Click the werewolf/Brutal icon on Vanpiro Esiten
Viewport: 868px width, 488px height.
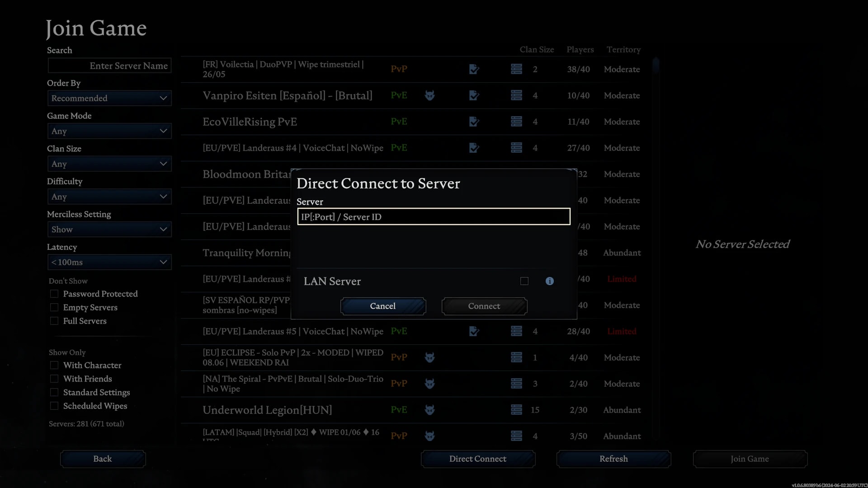pyautogui.click(x=430, y=95)
